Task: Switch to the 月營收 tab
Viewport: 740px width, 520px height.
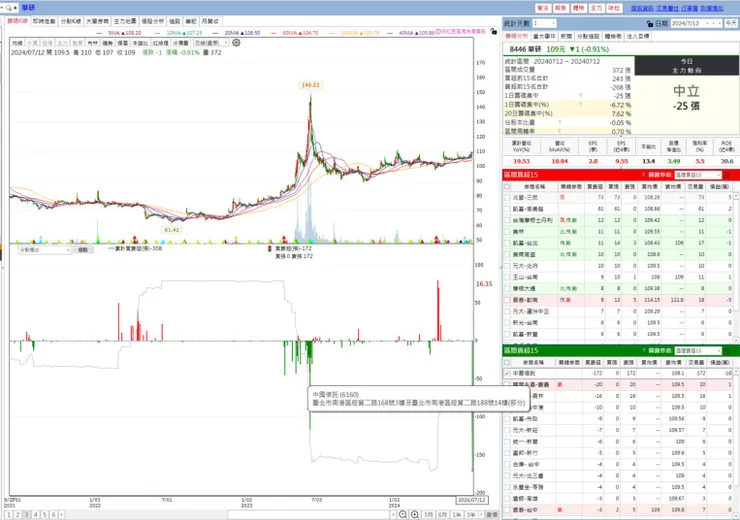Action: (x=210, y=21)
